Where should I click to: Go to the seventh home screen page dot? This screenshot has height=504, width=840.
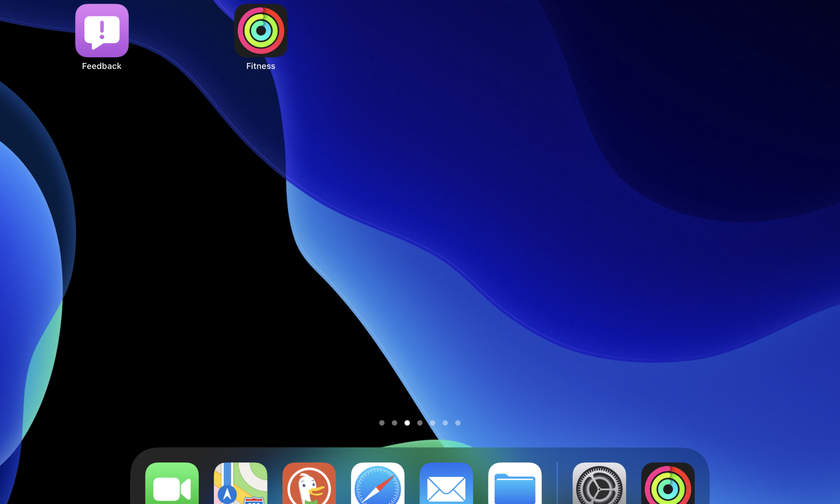pos(458,423)
